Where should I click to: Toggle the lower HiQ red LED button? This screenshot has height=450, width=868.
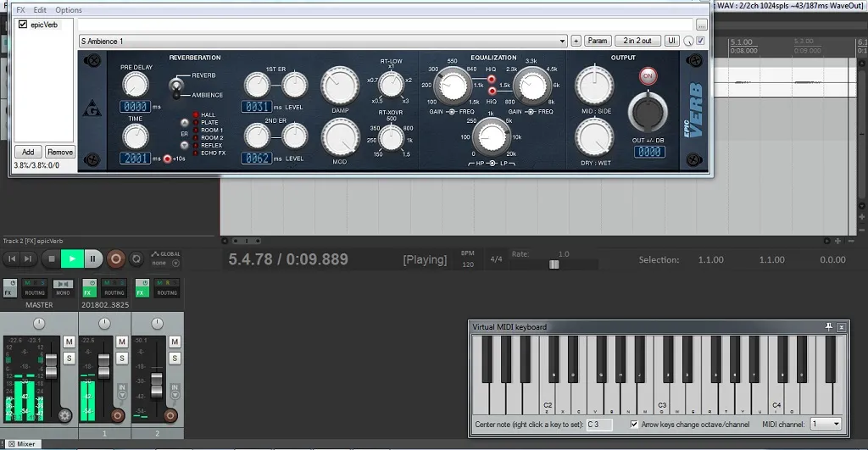pos(492,91)
